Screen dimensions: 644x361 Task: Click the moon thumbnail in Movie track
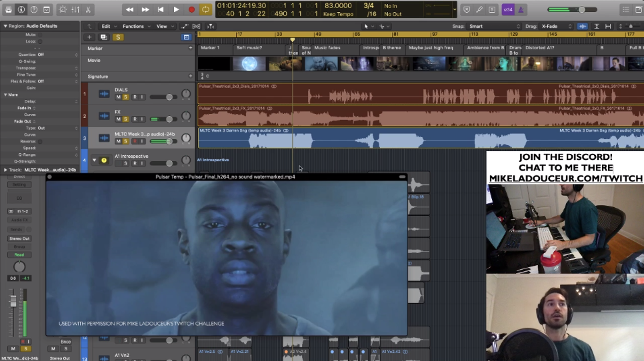(x=249, y=64)
